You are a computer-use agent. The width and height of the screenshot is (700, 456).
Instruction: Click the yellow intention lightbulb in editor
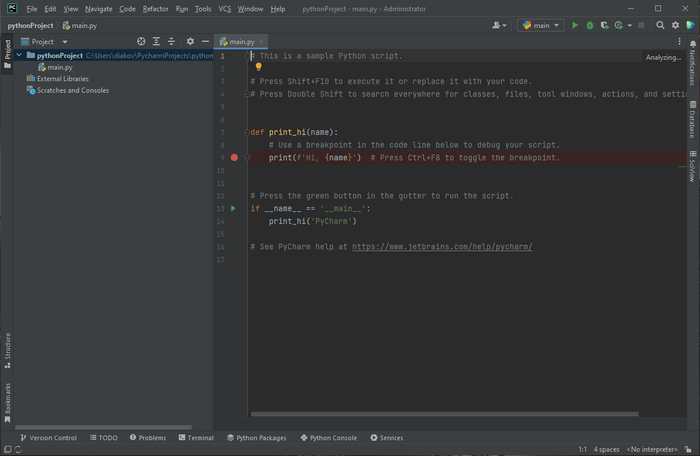pos(258,67)
